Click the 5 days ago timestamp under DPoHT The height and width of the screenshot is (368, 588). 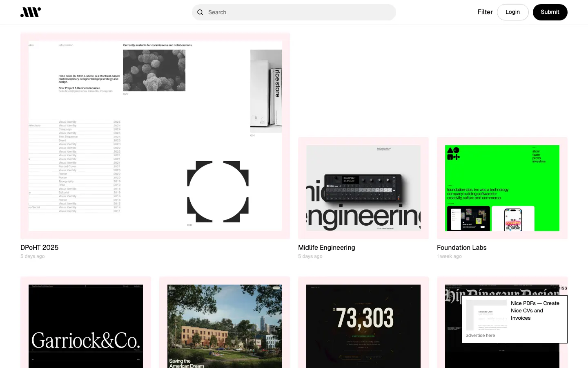[33, 256]
